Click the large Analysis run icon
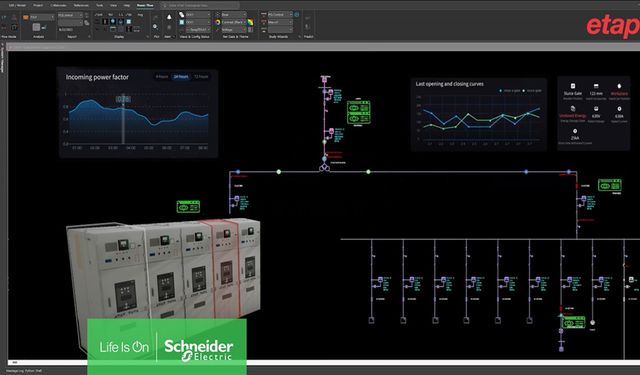Viewport: 640px width, 375px height. [36, 27]
